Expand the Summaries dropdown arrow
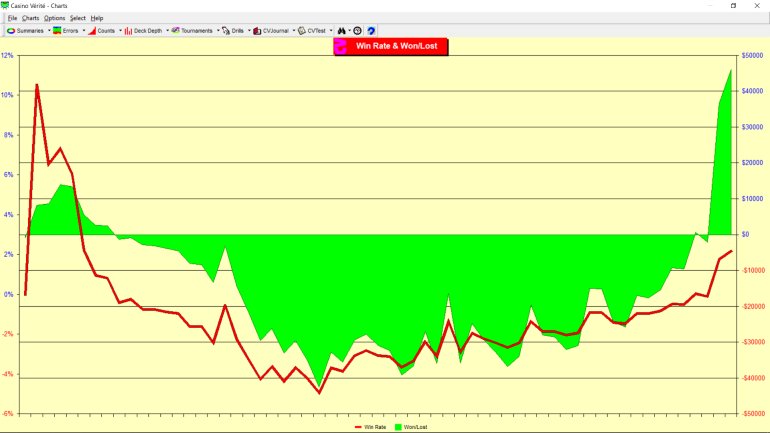The width and height of the screenshot is (770, 433). point(48,31)
